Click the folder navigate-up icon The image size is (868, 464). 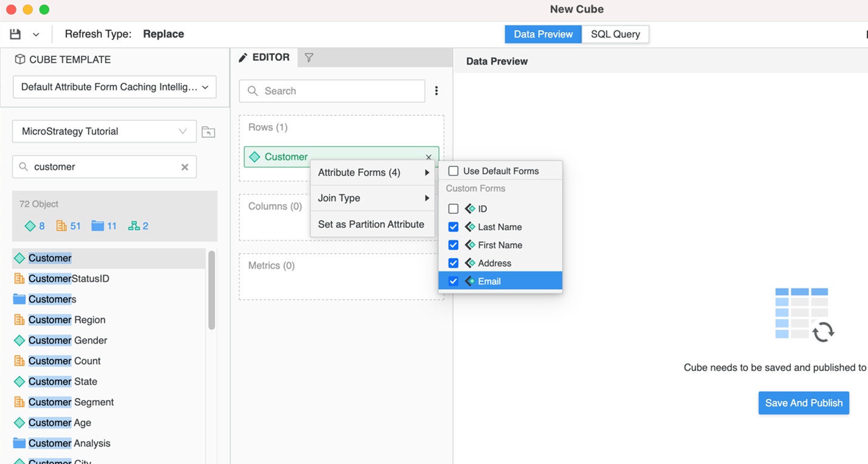[208, 132]
